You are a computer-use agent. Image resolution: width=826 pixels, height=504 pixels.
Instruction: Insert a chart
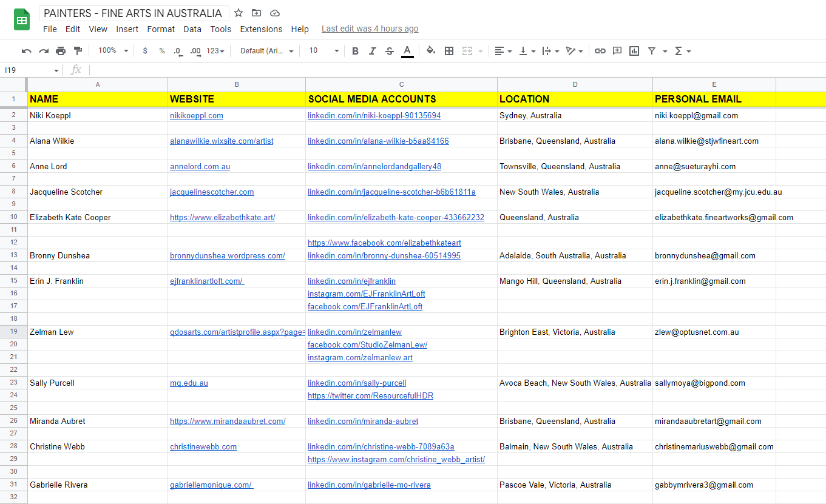point(634,51)
